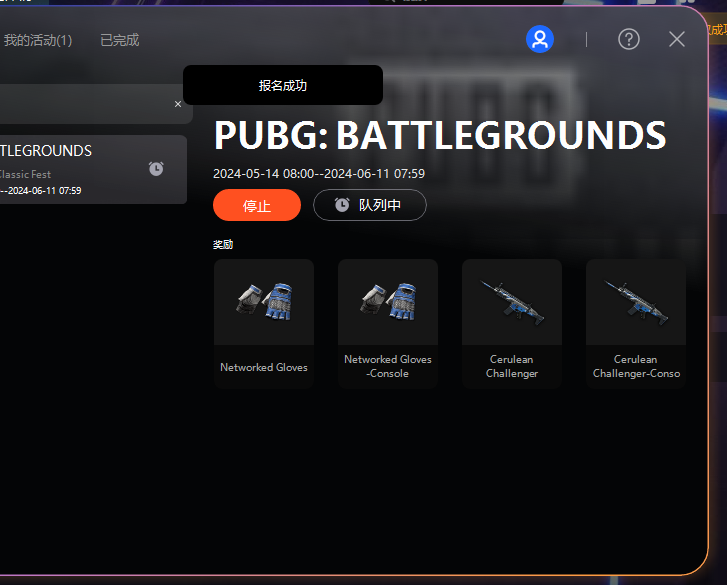
Task: Click the 奖励 rewards label
Action: tap(223, 245)
